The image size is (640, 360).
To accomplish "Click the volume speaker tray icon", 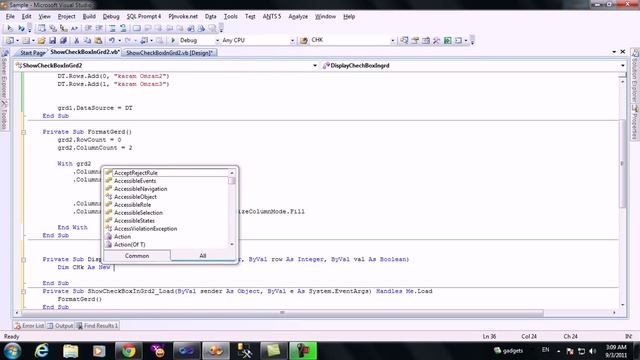I will pyautogui.click(x=593, y=351).
